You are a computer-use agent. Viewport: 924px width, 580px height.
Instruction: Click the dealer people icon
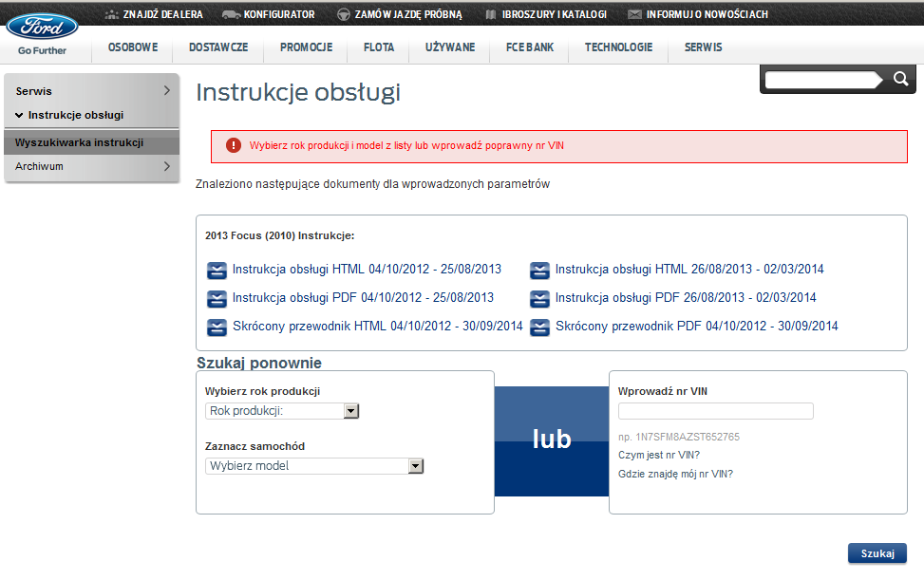coord(112,15)
